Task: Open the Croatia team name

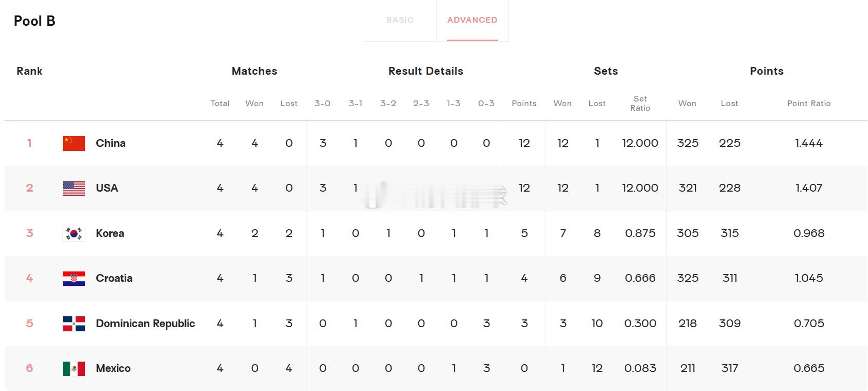Action: tap(114, 278)
